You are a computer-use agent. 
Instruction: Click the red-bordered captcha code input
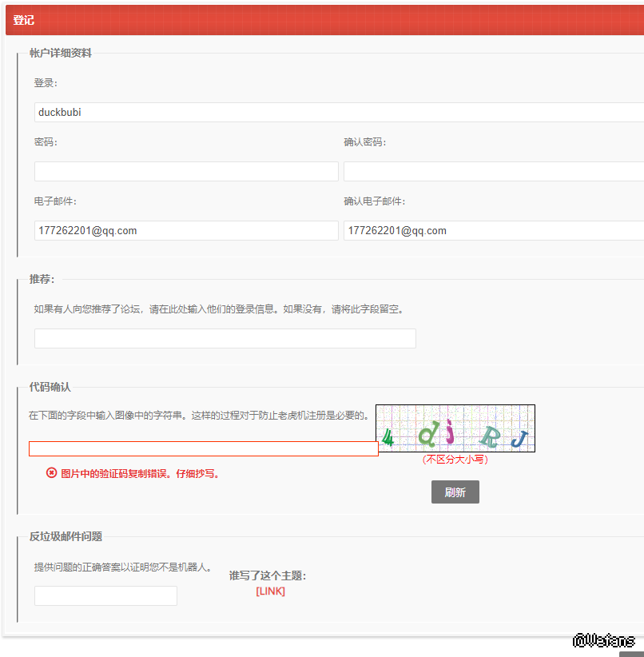tap(203, 449)
